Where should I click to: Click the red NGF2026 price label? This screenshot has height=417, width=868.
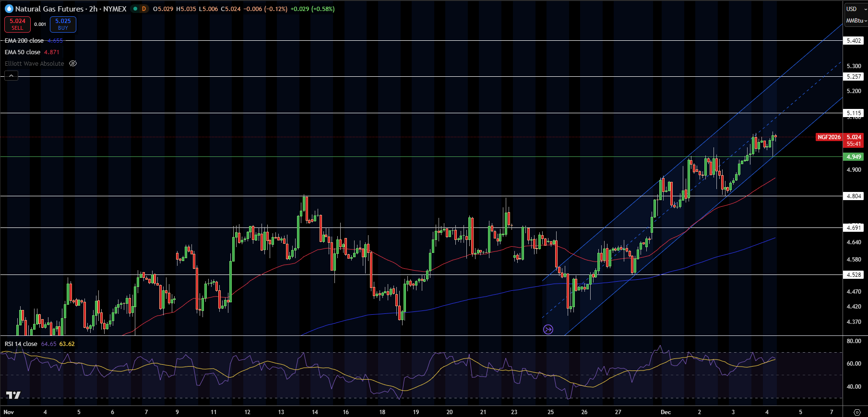829,137
